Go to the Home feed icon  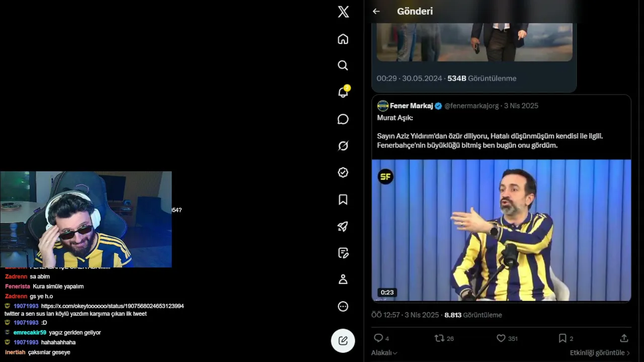pos(343,39)
